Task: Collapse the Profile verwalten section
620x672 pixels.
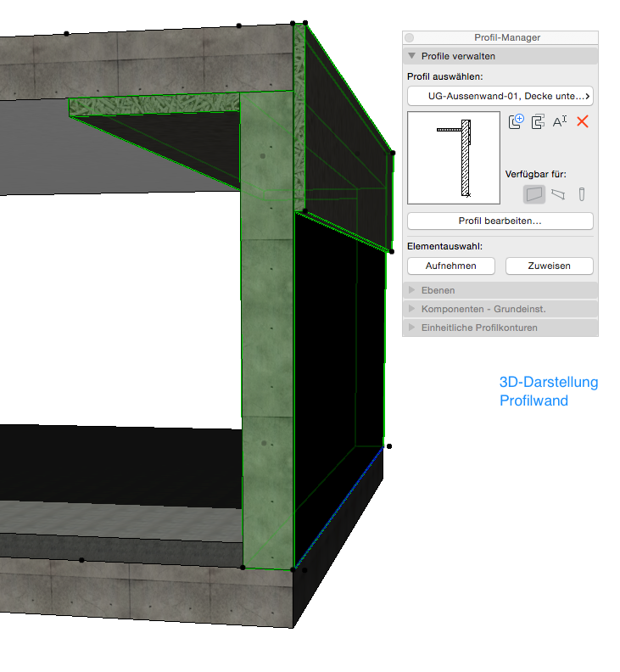Action: (x=412, y=56)
